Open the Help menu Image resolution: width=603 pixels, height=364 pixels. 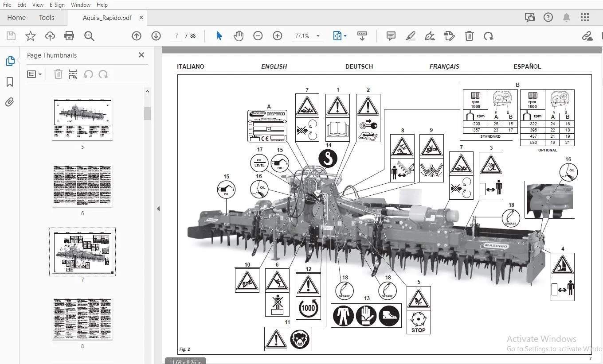(x=102, y=4)
